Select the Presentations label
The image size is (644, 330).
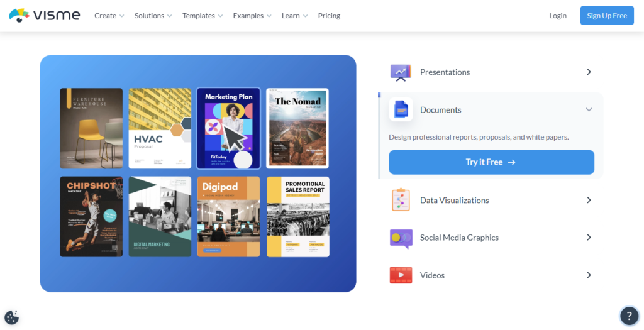tap(445, 72)
